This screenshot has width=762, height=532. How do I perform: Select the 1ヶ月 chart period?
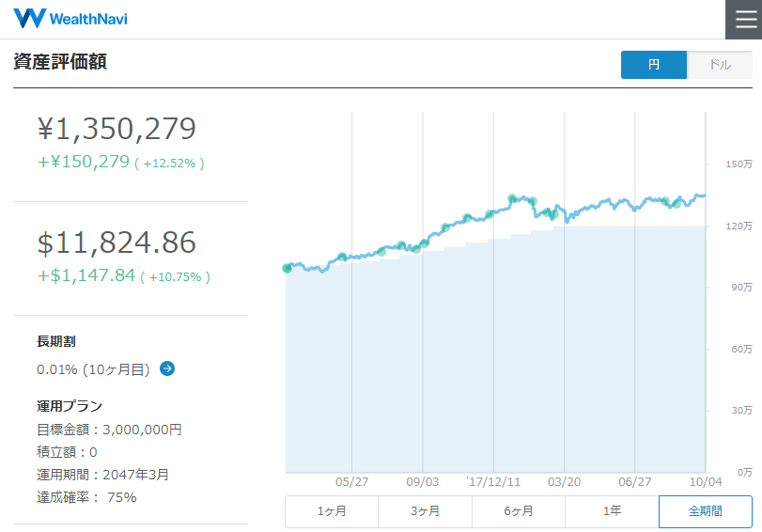coord(332,511)
